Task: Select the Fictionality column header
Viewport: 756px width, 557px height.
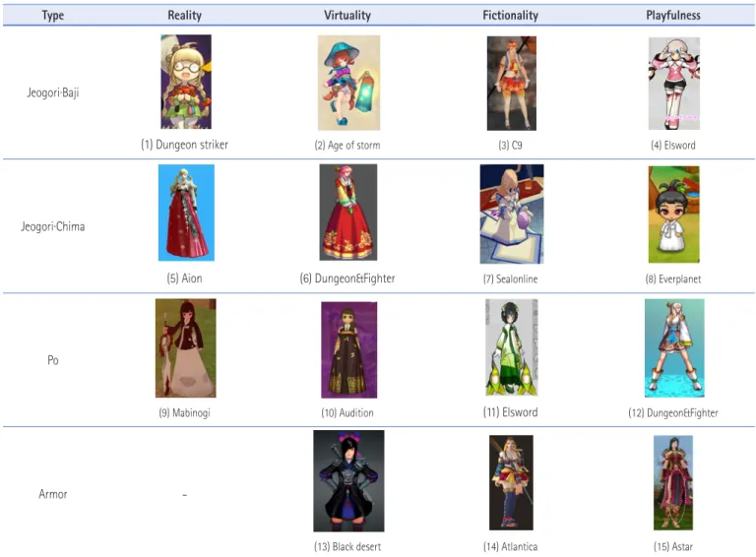Action: [x=511, y=15]
